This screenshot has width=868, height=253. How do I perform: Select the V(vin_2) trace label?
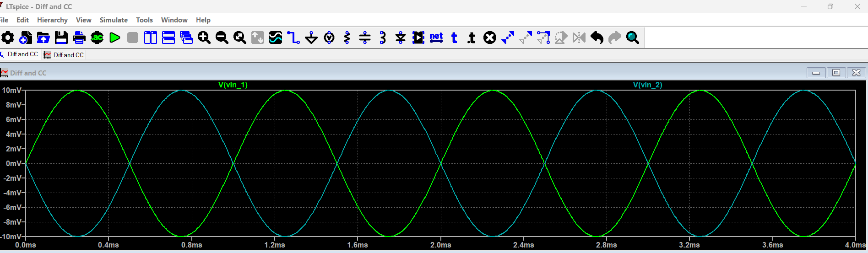[x=648, y=85]
